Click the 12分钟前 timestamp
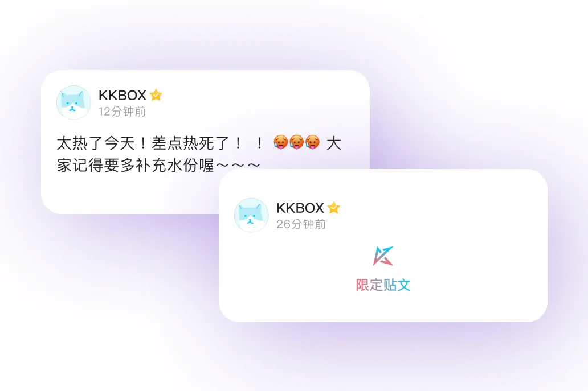The height and width of the screenshot is (391, 588). 122,112
